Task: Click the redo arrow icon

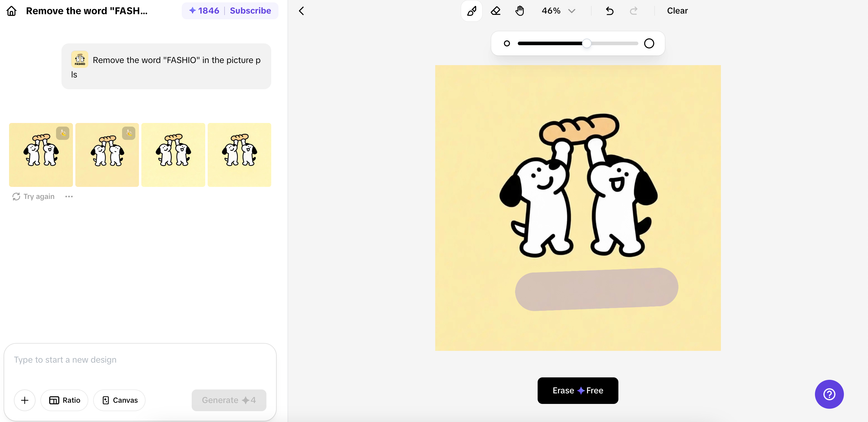Action: click(x=634, y=11)
